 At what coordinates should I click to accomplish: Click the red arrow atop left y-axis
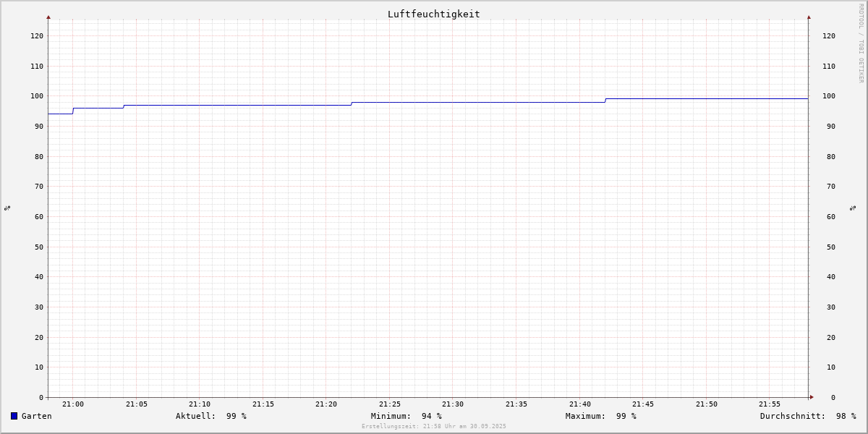48,17
